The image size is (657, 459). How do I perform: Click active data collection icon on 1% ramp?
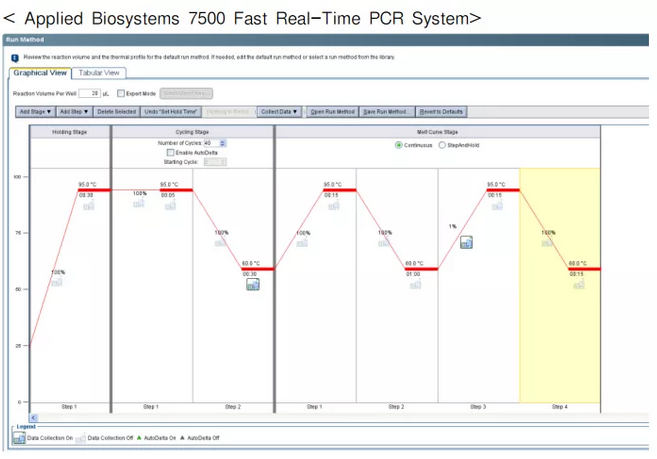(466, 242)
